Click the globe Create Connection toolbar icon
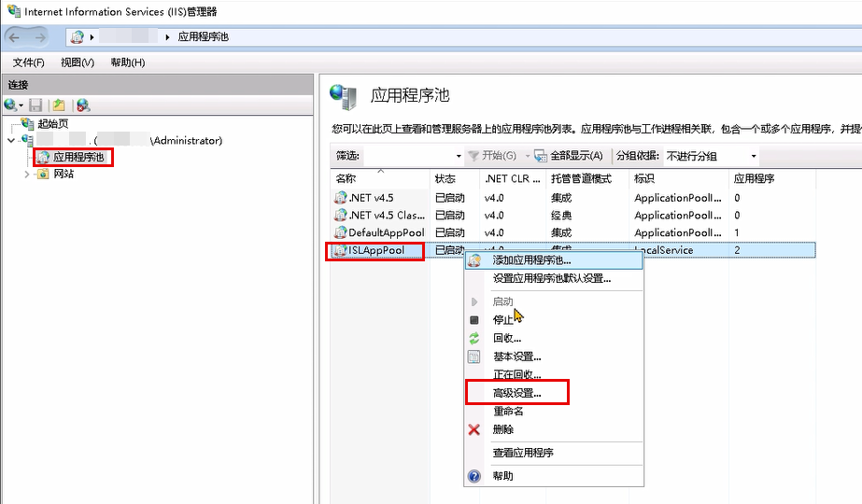The width and height of the screenshot is (862, 504). 10,105
